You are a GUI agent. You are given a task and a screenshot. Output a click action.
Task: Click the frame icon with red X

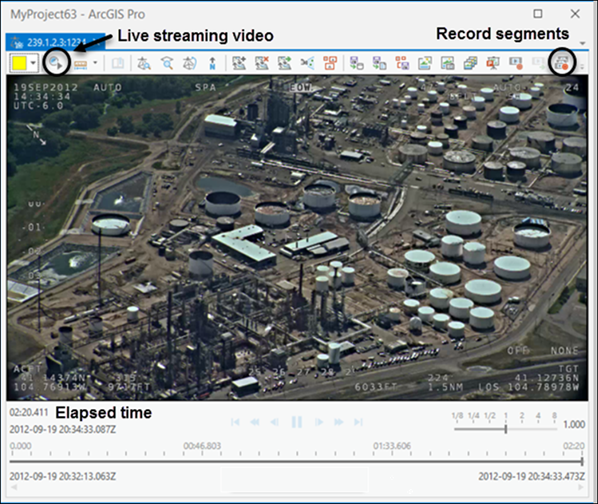262,63
